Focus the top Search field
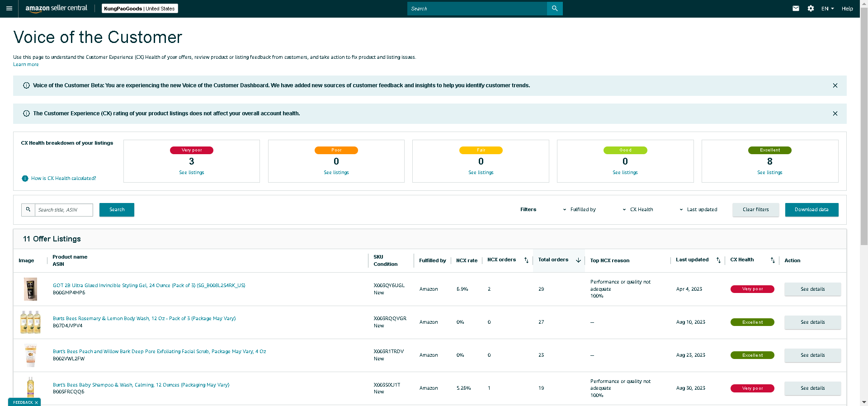868x406 pixels. pyautogui.click(x=477, y=9)
